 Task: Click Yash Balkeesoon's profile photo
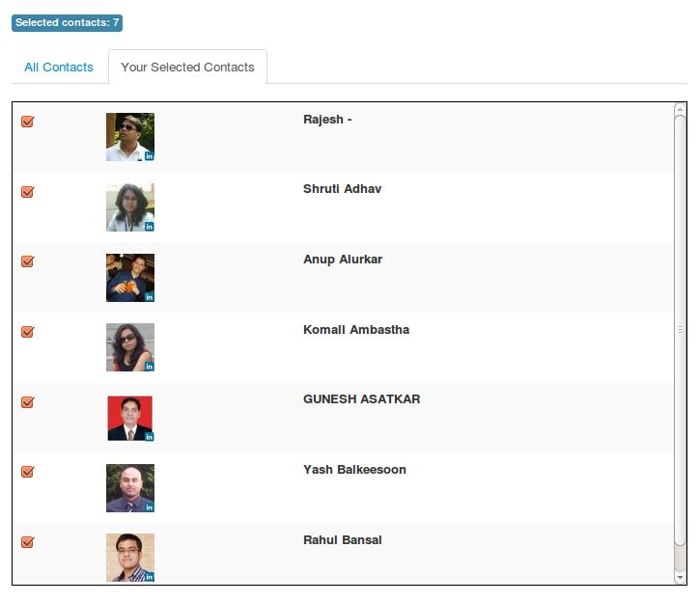pos(128,487)
